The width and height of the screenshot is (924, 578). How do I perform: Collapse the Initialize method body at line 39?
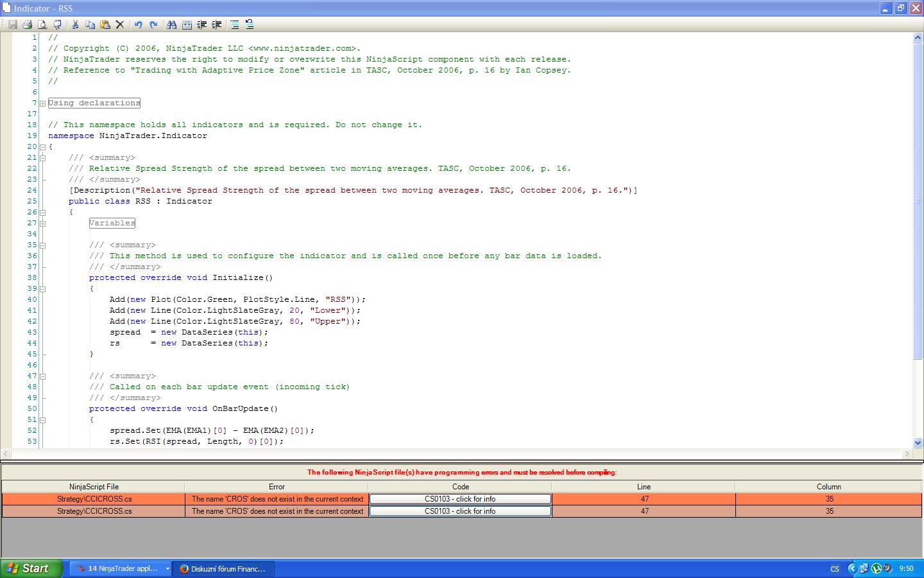(42, 289)
